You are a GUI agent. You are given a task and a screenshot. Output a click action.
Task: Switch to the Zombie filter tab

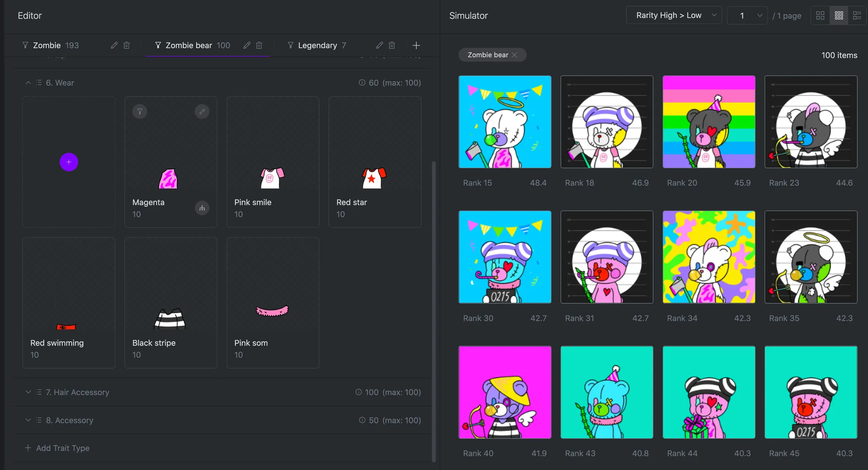coord(47,45)
